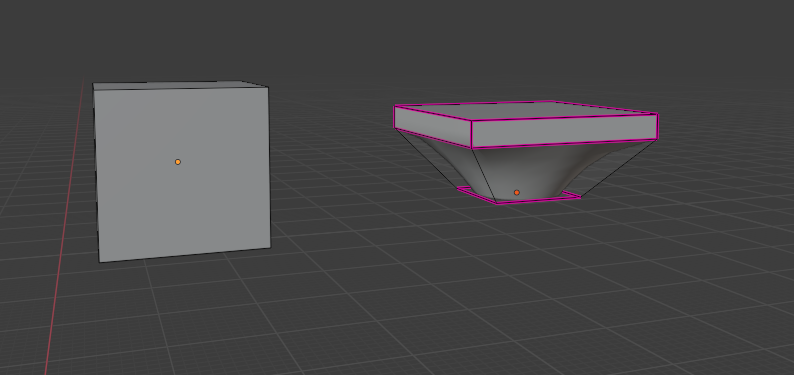Click the black cage edge right of the funnel
This screenshot has height=375, width=794.
(619, 169)
